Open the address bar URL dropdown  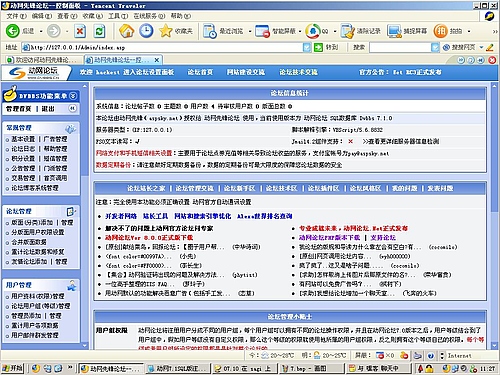pyautogui.click(x=307, y=47)
